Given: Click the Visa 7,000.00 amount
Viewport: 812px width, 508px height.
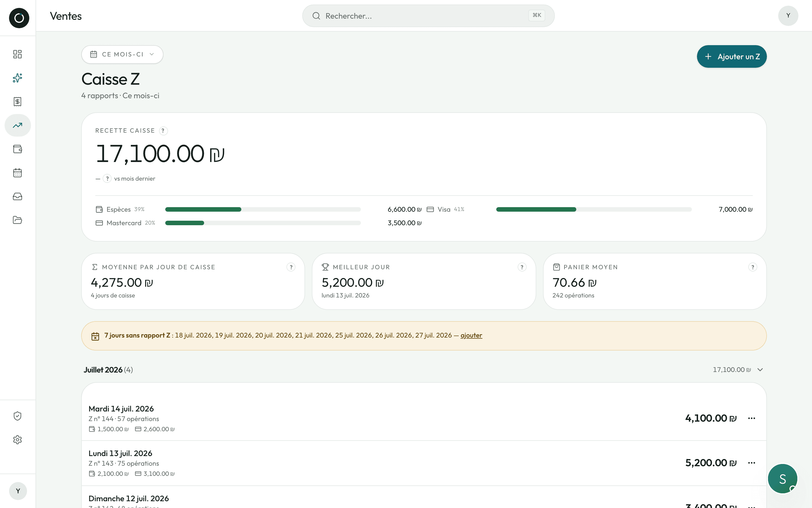Looking at the screenshot, I should click(x=736, y=209).
